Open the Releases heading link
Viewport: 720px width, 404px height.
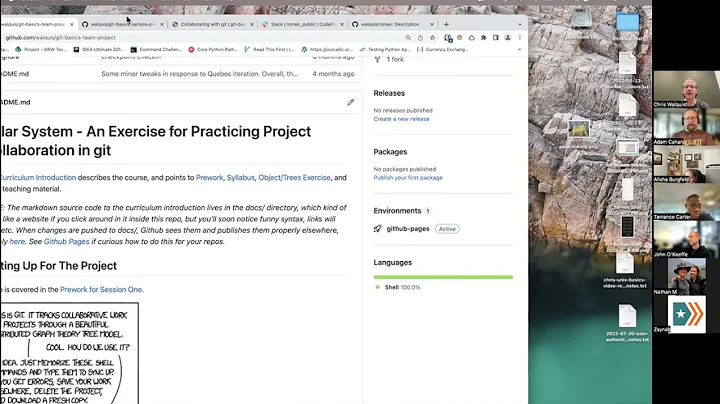[389, 93]
